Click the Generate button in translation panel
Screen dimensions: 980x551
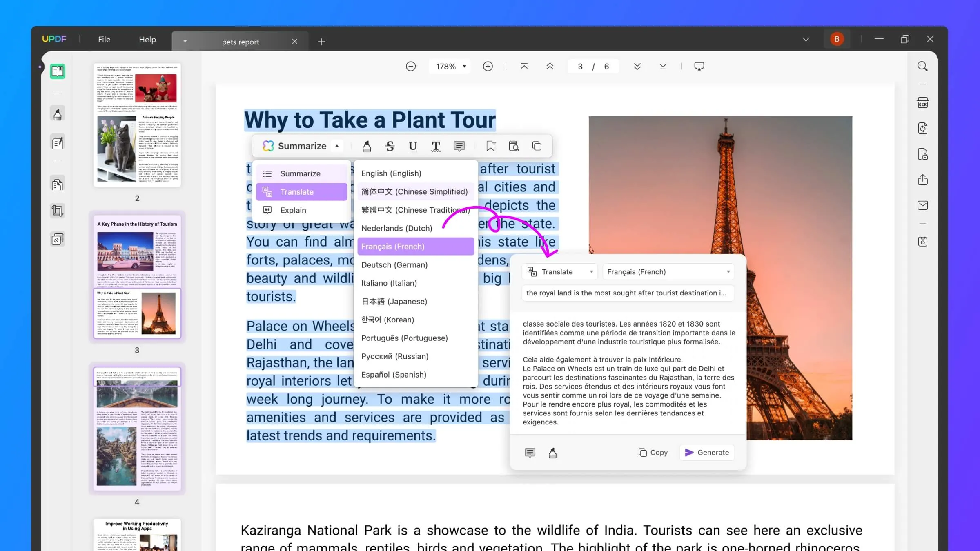pos(707,452)
